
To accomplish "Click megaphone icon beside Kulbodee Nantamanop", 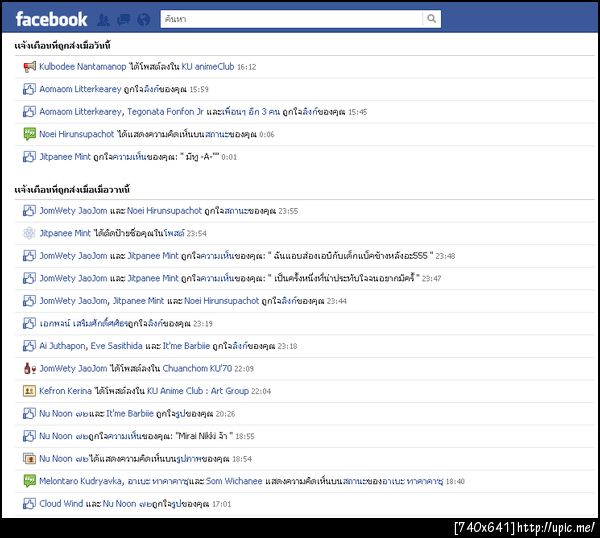I will [x=29, y=67].
